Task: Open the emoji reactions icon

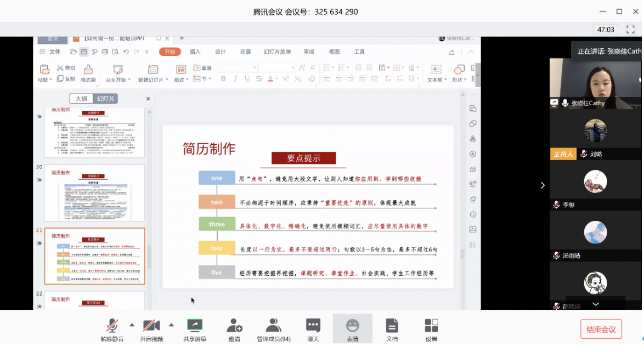Action: pyautogui.click(x=352, y=326)
